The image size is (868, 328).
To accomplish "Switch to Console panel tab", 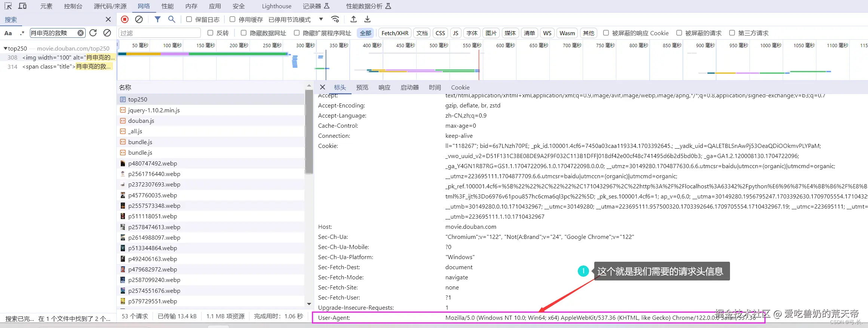I will pos(73,6).
